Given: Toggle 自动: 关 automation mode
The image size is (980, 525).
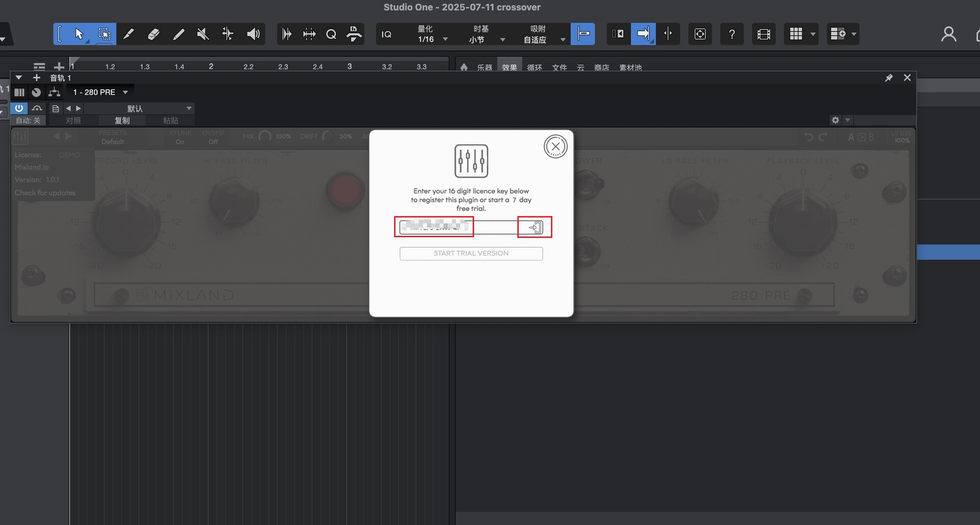Looking at the screenshot, I should 28,121.
